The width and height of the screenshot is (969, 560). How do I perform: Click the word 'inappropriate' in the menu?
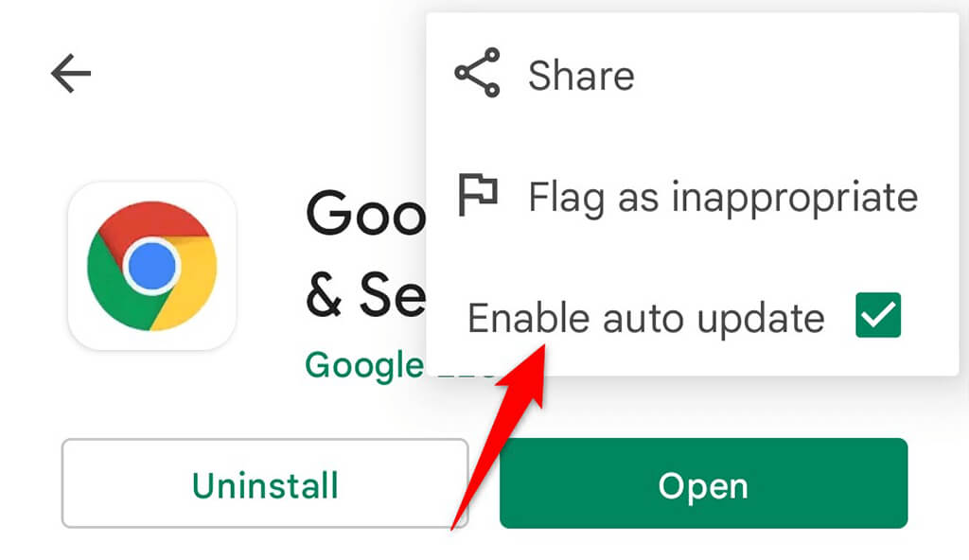[795, 198]
